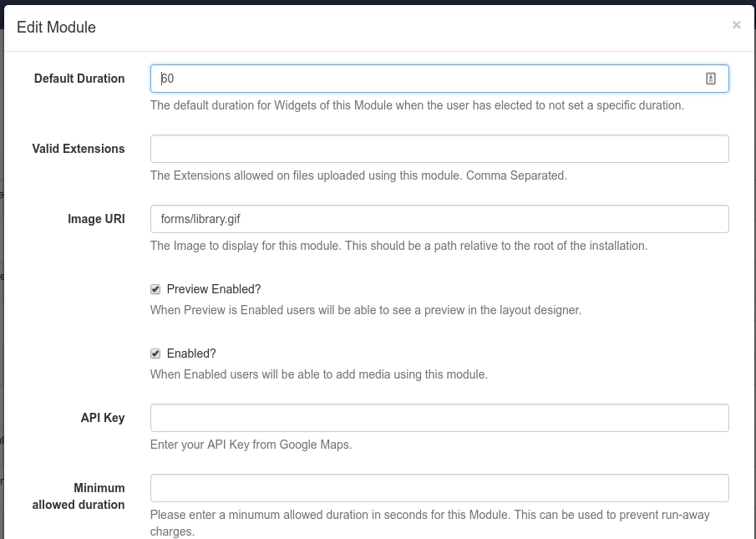The width and height of the screenshot is (756, 539).
Task: Close the Edit Module dialog
Action: tap(736, 24)
